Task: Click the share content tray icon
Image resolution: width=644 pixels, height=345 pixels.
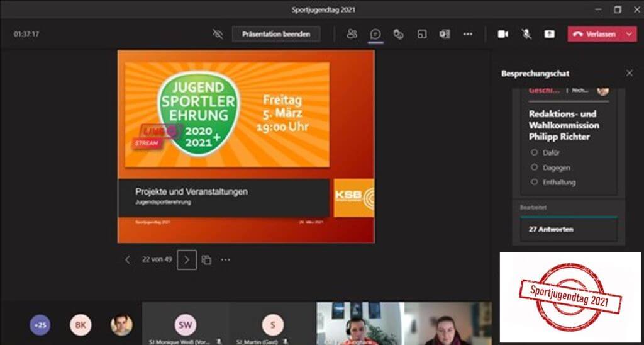Action: 549,34
